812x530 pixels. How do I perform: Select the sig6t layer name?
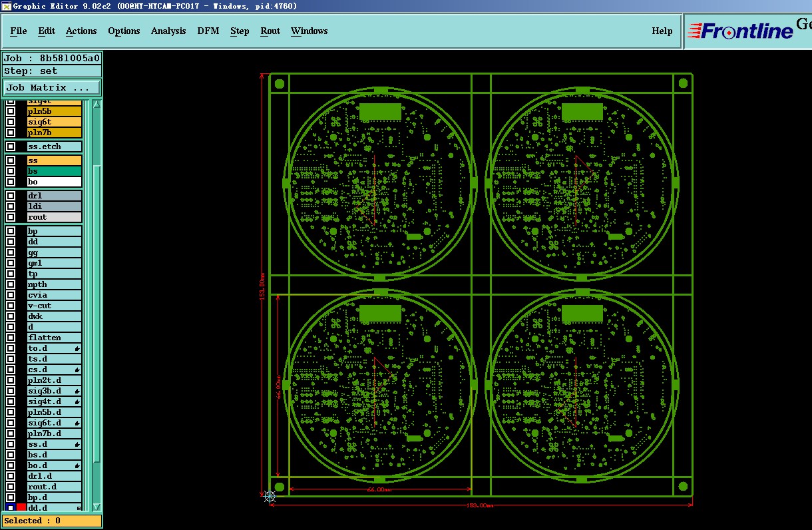(55, 122)
